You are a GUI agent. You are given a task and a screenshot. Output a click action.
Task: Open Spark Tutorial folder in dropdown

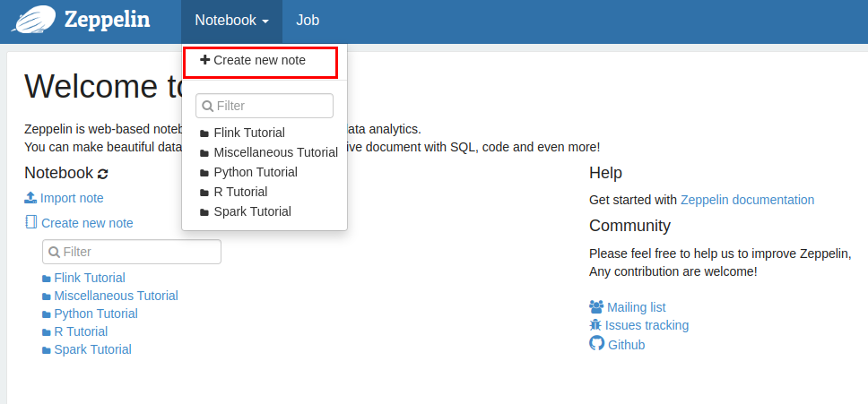click(x=253, y=211)
